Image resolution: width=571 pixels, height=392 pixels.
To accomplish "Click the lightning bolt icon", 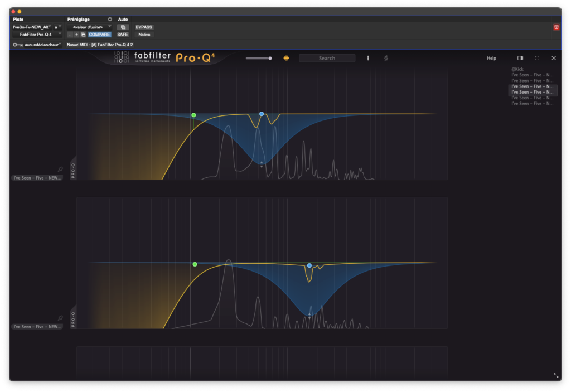I will [386, 59].
